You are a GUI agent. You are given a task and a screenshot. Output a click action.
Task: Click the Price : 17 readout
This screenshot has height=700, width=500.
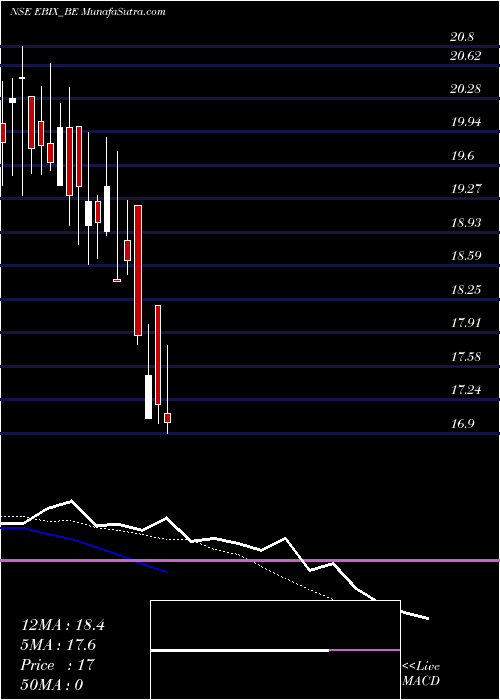pyautogui.click(x=58, y=664)
